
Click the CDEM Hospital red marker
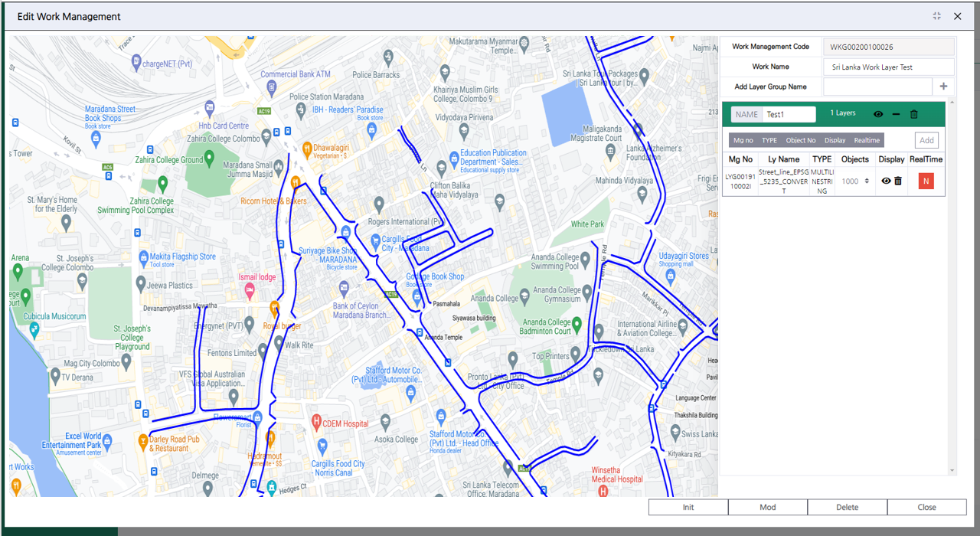(316, 422)
